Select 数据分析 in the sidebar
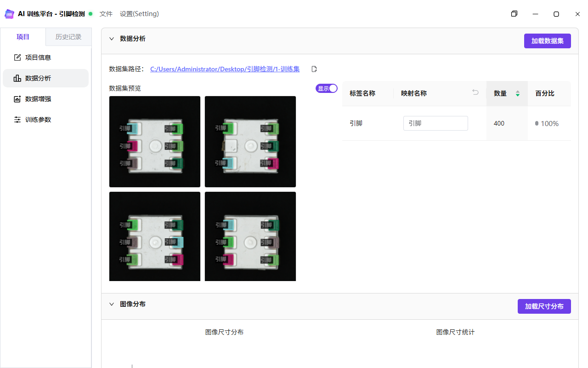Screen dimensions: 588x368 pos(45,78)
